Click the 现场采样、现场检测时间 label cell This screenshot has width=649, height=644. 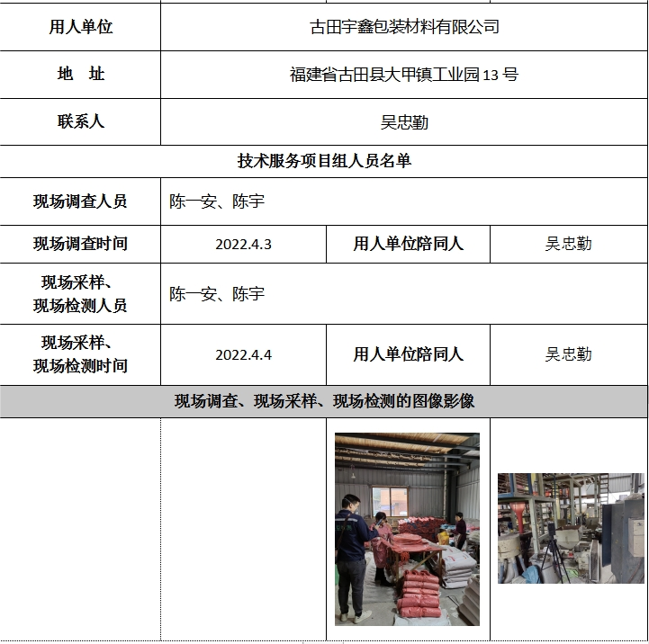pos(80,354)
